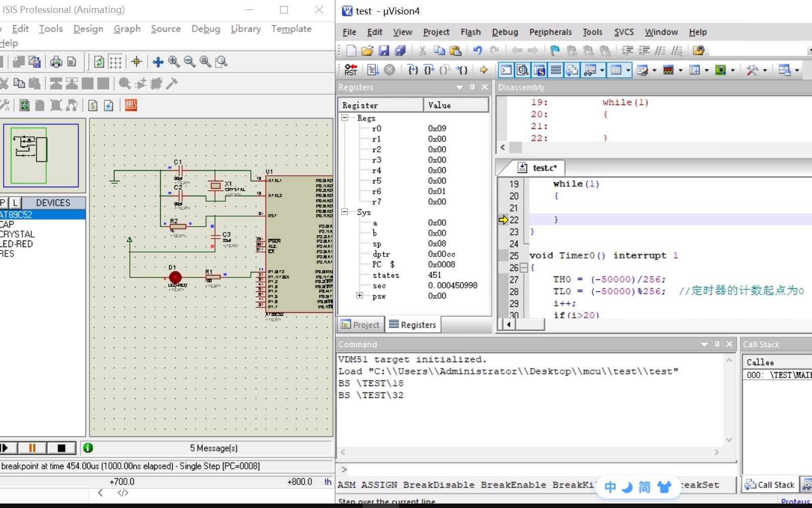Click the Step Into debug icon
812x508 pixels.
(412, 70)
